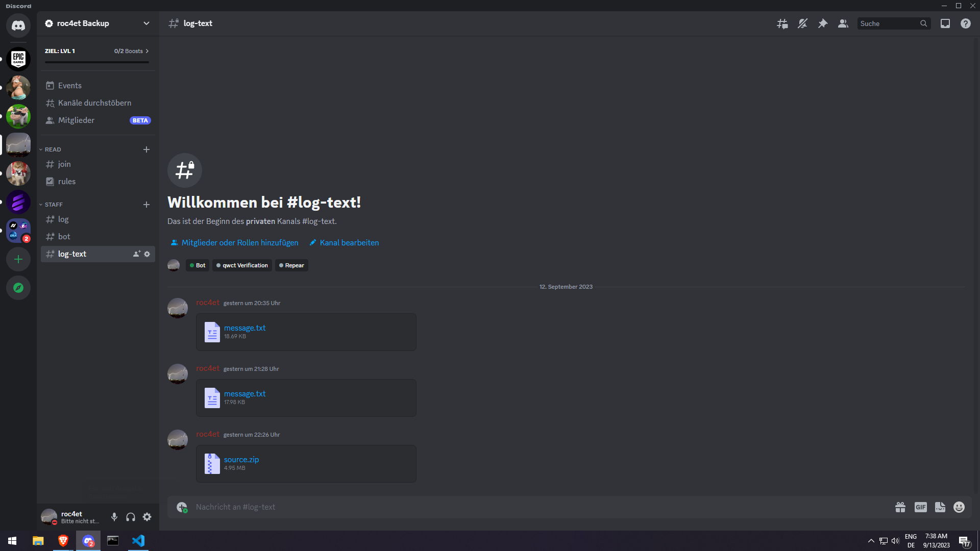Expand roc4et Backup server dropdown
Image resolution: width=980 pixels, height=551 pixels.
[146, 23]
